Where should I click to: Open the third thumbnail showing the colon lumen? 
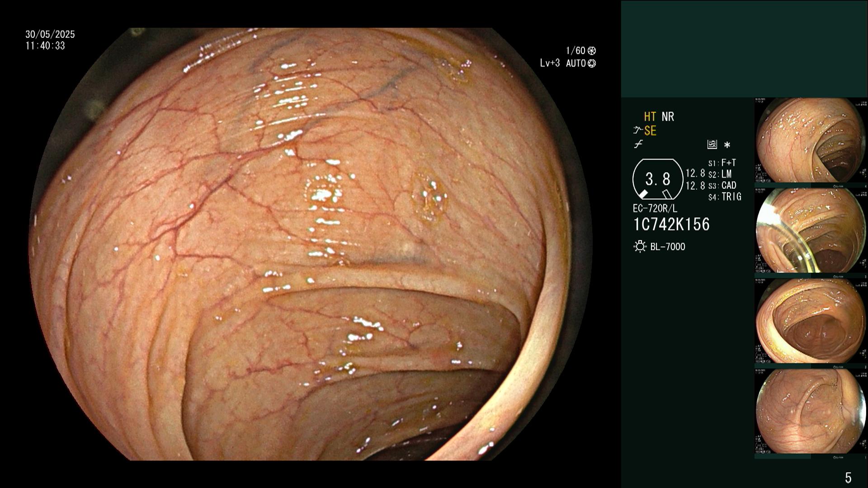[x=811, y=321]
